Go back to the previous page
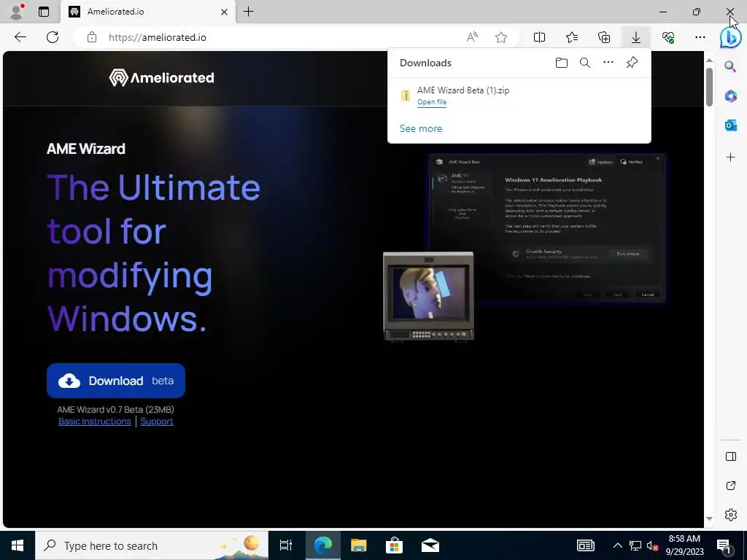The image size is (747, 560). pos(20,37)
